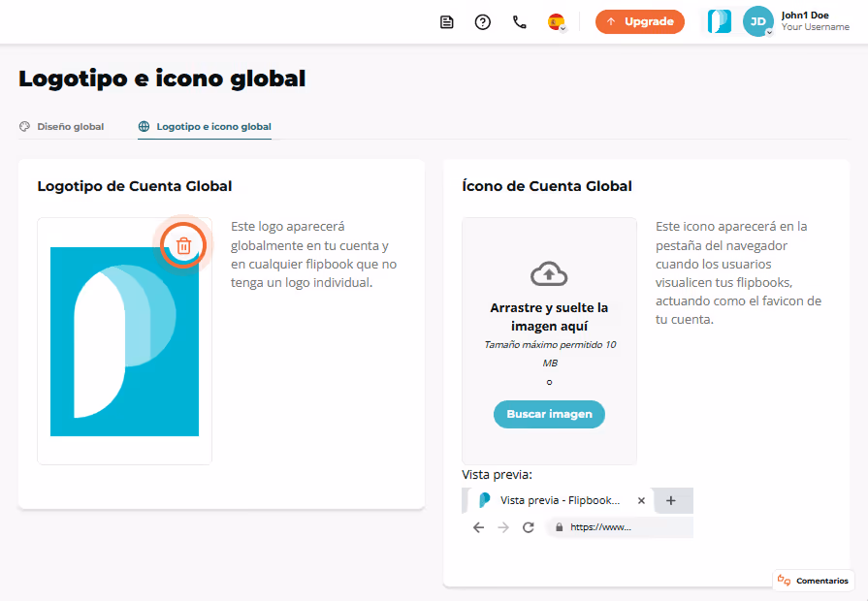Open the help question mark icon

click(483, 22)
